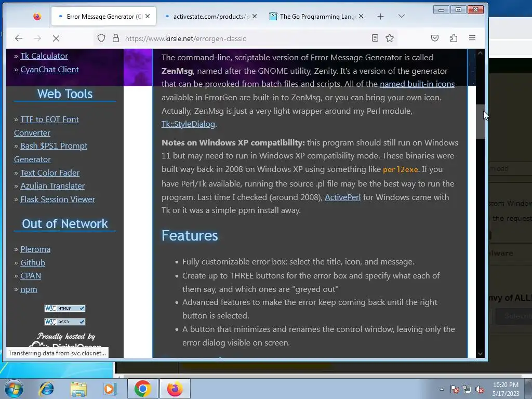Follow the Tk::StyleDialog link
Viewport: 532px width, 399px height.
(x=188, y=124)
